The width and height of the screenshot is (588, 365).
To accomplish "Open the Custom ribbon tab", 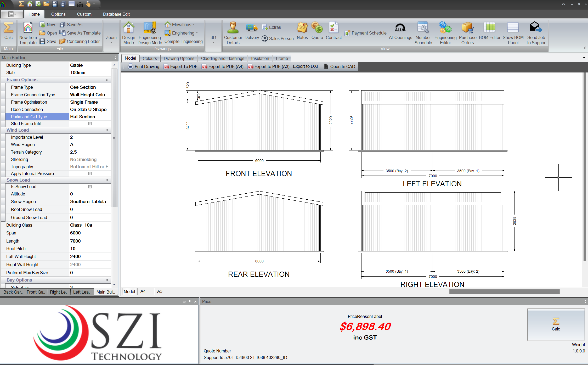I will coord(84,14).
